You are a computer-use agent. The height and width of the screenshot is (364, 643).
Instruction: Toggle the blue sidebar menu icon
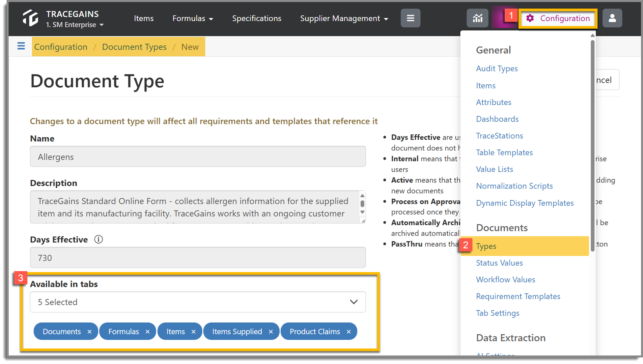pos(21,46)
